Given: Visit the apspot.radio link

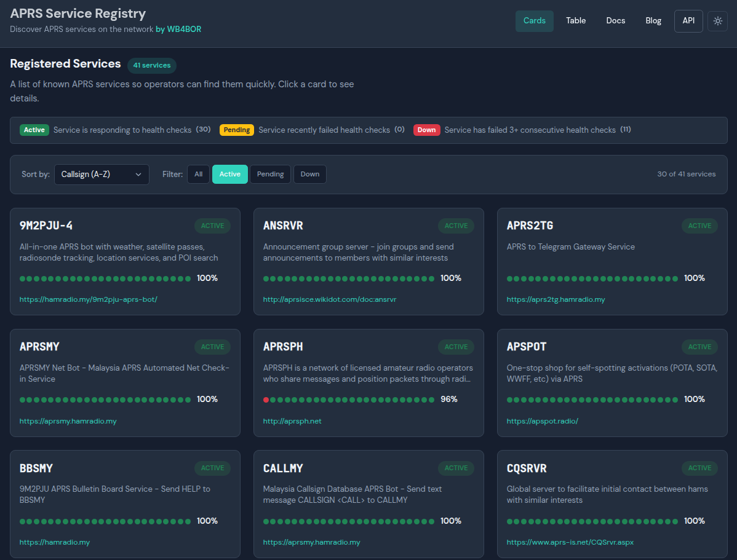Looking at the screenshot, I should click(x=543, y=421).
